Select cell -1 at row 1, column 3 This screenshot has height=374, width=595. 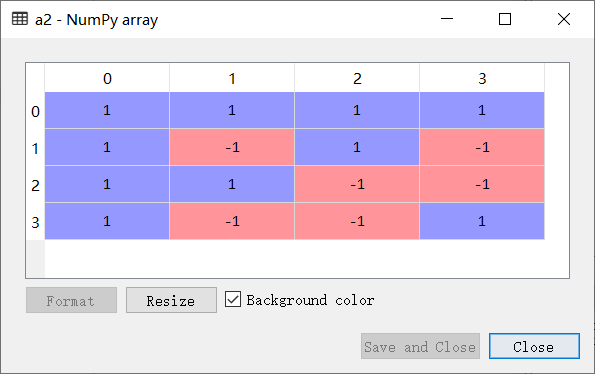(482, 147)
